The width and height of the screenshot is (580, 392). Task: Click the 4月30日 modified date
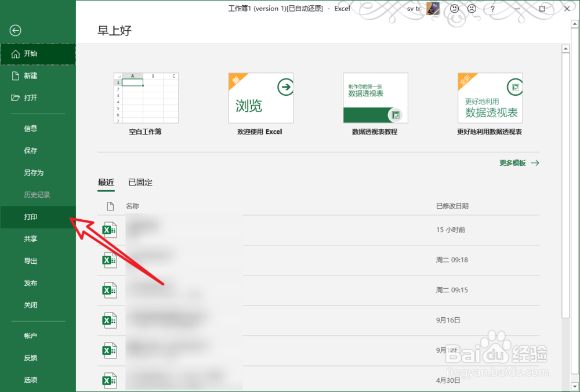[448, 380]
